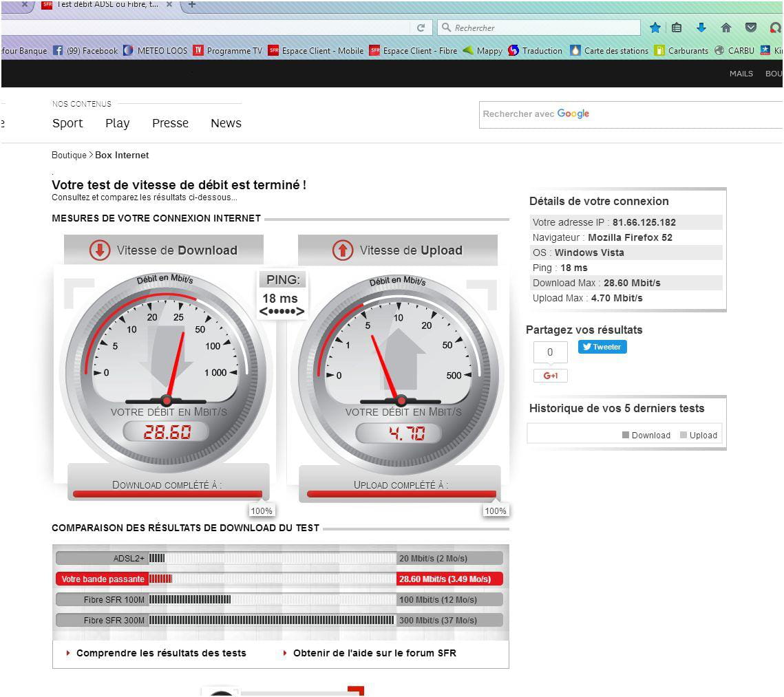Screen dimensions: 784x697
Task: Select the Ping 18 ms detail row
Action: click(x=626, y=268)
